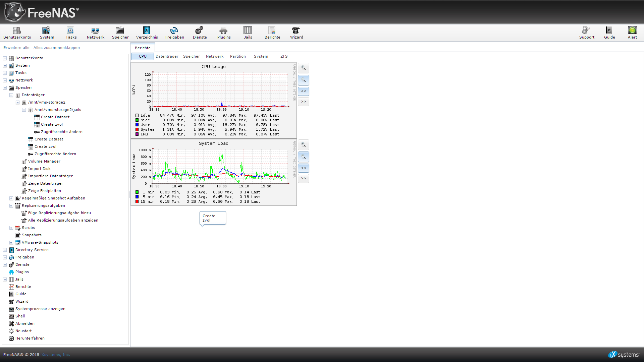
Task: Click the iXsystems, Inc. footer link
Action: click(55, 355)
